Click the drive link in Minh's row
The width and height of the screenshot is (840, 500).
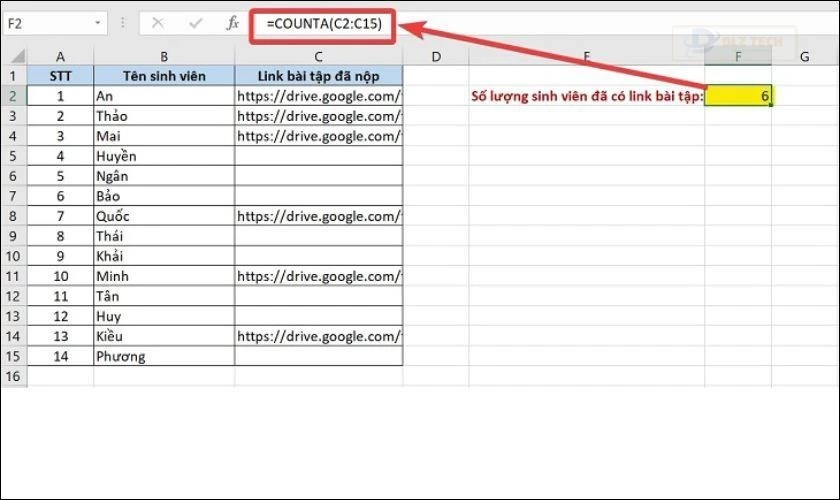319,276
